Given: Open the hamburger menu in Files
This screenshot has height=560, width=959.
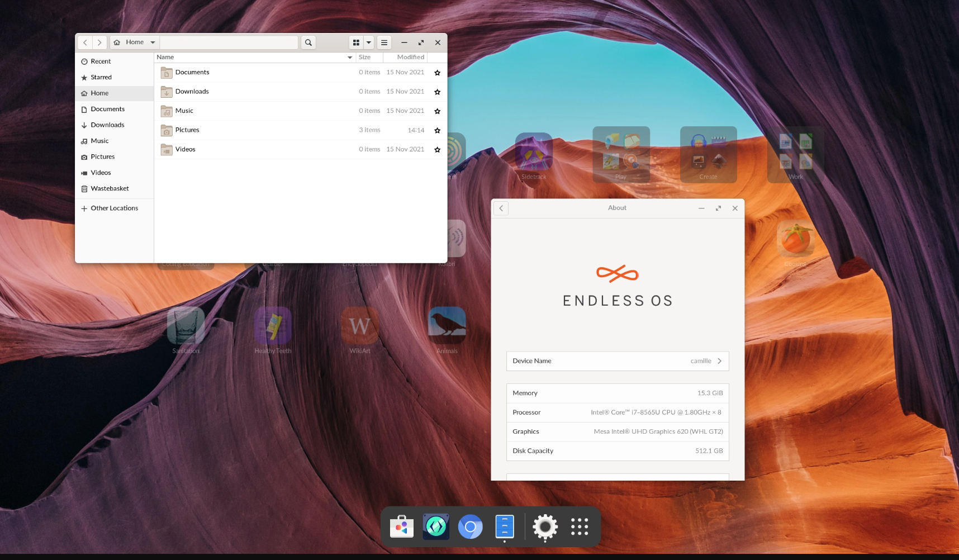Looking at the screenshot, I should click(384, 42).
